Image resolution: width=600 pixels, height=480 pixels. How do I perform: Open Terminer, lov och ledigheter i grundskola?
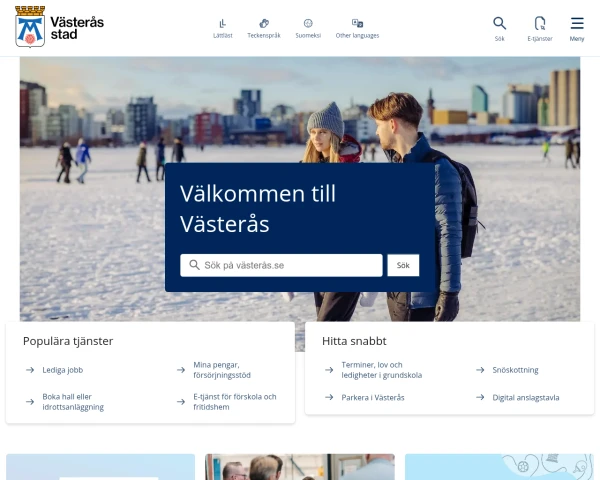click(x=382, y=370)
